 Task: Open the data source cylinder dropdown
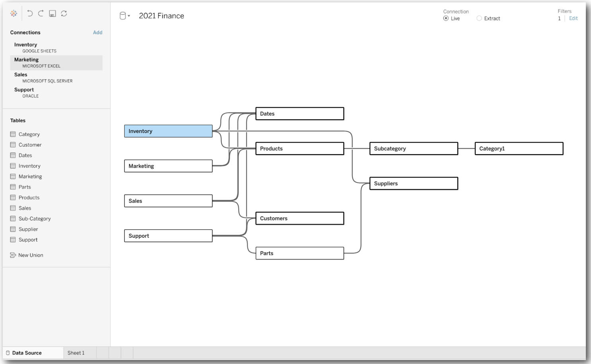[x=125, y=16]
